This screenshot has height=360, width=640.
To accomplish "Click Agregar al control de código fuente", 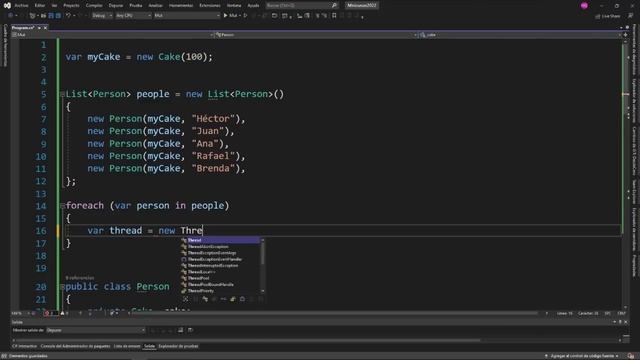I will pyautogui.click(x=582, y=356).
